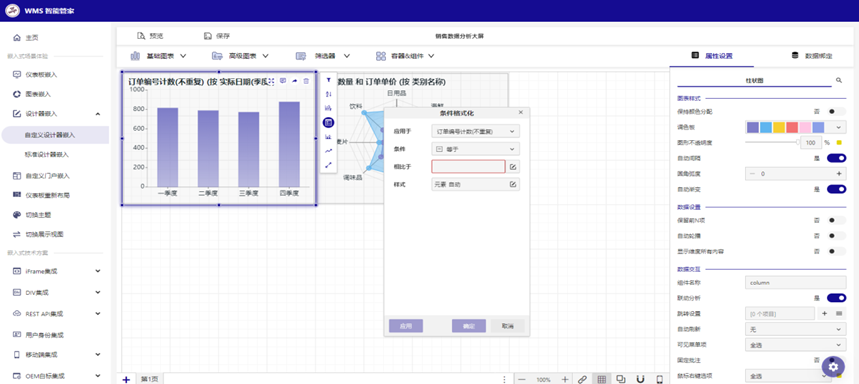The image size is (859, 384).
Task: Toggle the grid icon in the bottom bar
Action: pyautogui.click(x=602, y=379)
